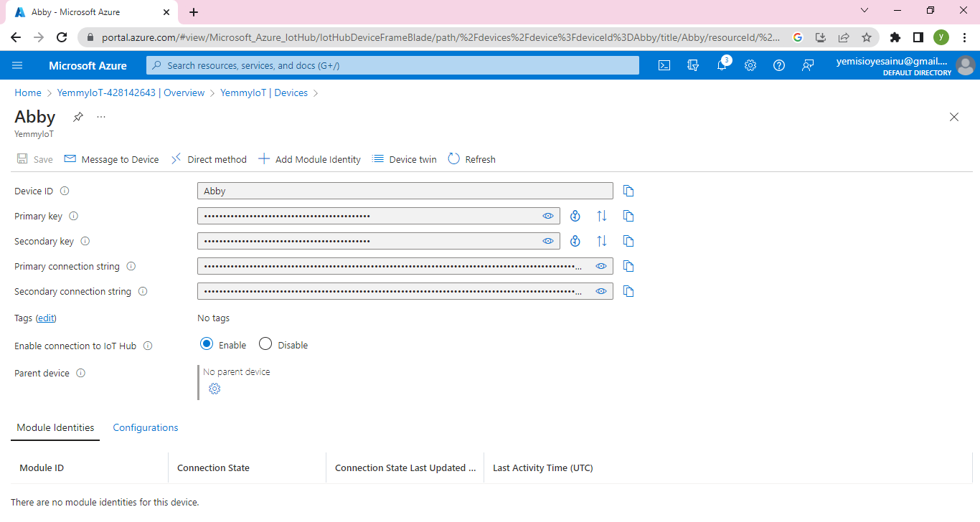
Task: Copy the Primary key
Action: [628, 216]
